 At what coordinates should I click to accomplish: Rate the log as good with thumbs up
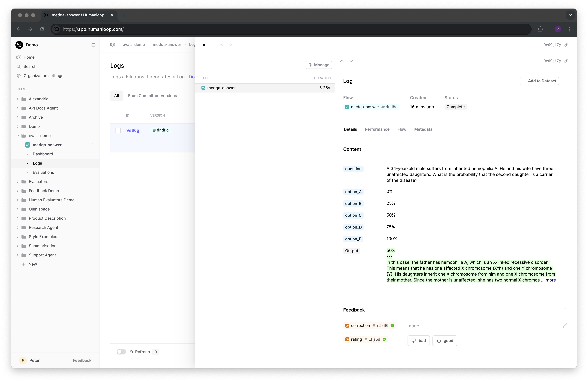[444, 341]
